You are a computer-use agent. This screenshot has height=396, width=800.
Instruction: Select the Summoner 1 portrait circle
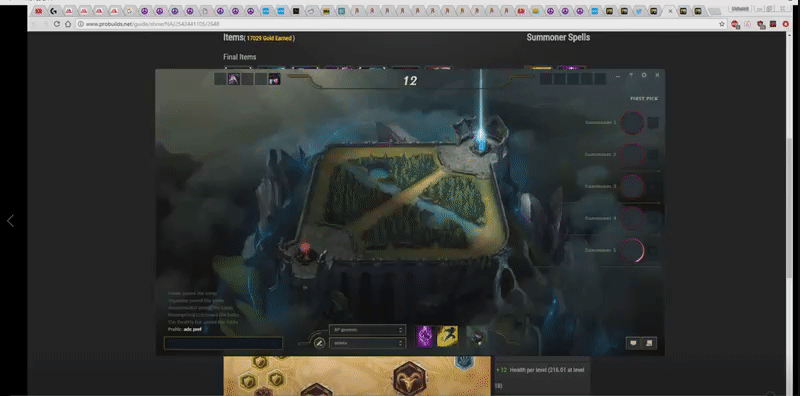632,123
